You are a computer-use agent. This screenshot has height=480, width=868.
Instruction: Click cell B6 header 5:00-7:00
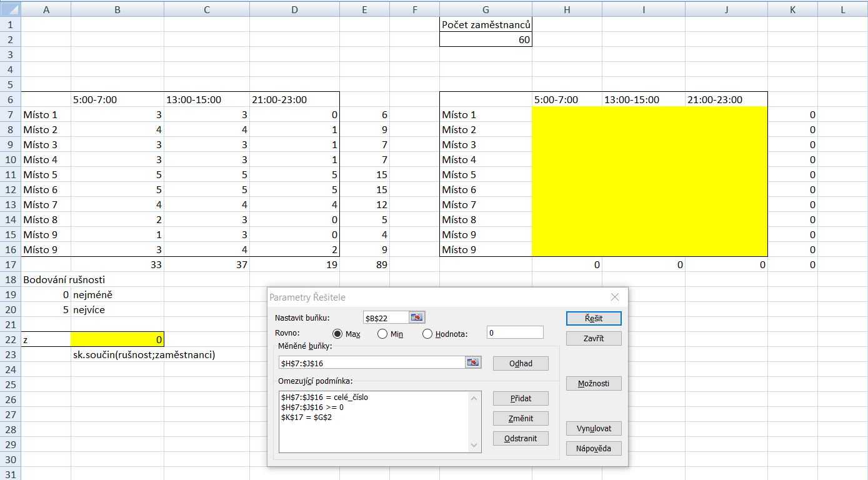click(x=117, y=99)
